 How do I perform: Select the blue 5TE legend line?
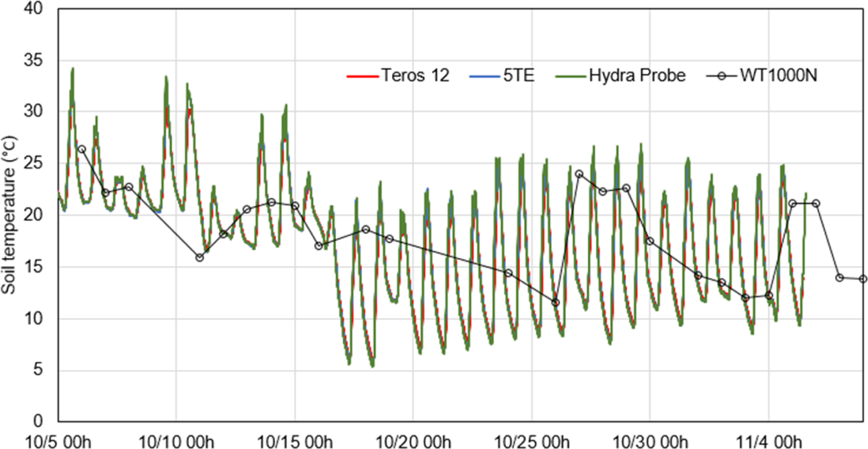485,76
